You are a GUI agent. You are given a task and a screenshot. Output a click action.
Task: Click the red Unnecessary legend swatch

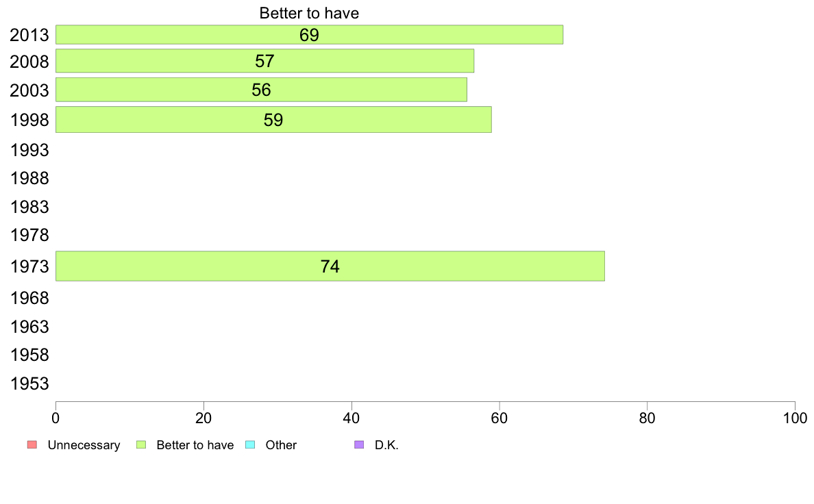coord(32,445)
